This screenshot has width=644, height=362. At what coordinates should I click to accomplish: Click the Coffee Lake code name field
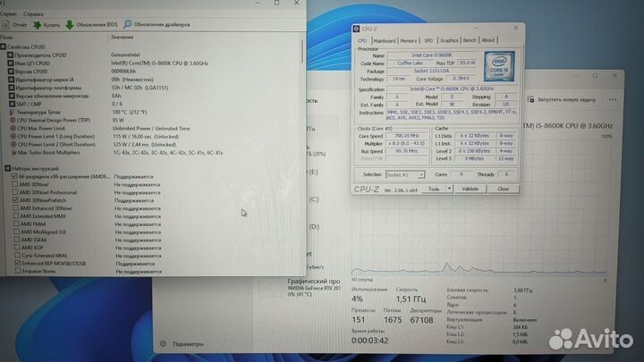point(410,63)
